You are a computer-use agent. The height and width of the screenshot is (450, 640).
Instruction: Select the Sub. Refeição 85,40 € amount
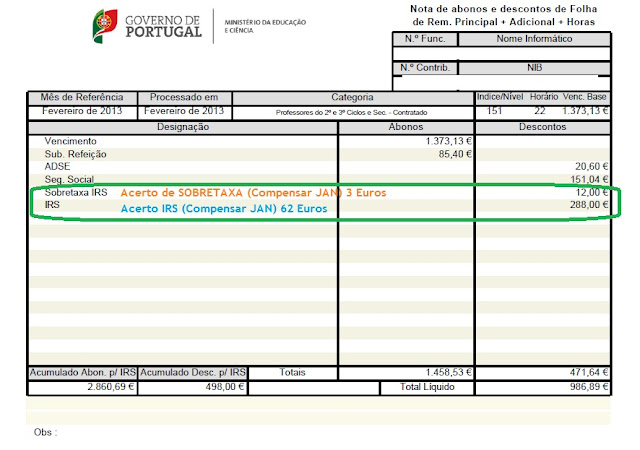[455, 154]
